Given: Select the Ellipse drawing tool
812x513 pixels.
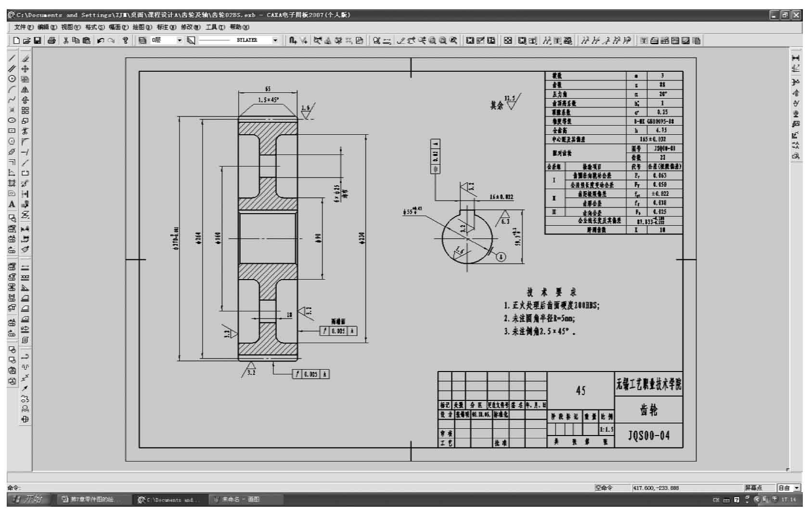Looking at the screenshot, I should tap(12, 120).
